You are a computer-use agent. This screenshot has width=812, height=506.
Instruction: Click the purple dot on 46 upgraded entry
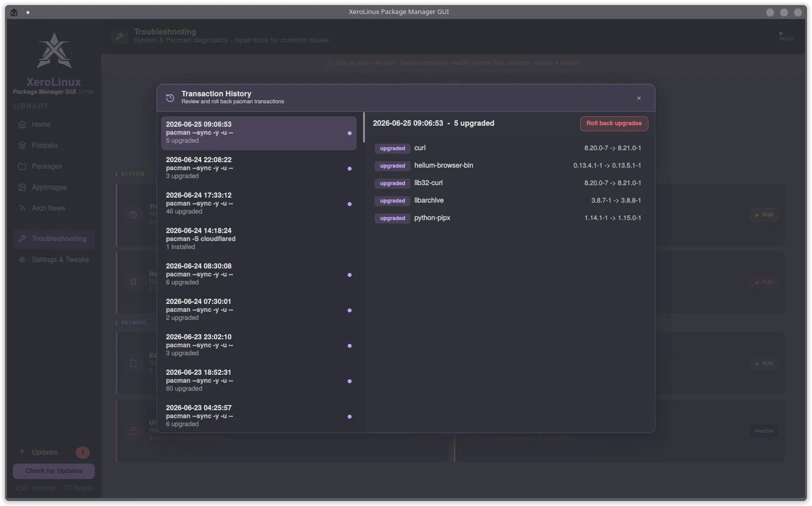click(350, 204)
